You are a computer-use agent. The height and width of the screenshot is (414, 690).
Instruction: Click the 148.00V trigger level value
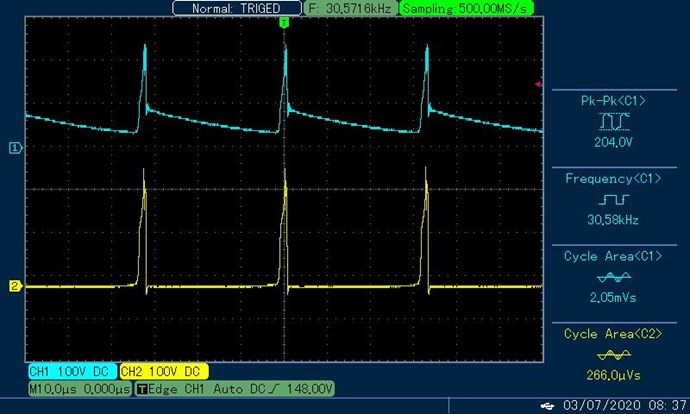point(309,389)
